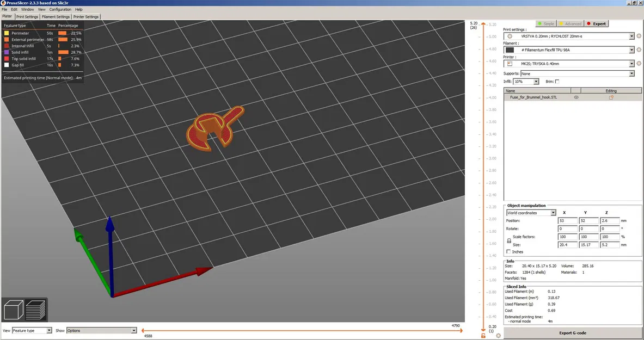
Task: Click the horizontal slider right handle
Action: pyautogui.click(x=461, y=331)
